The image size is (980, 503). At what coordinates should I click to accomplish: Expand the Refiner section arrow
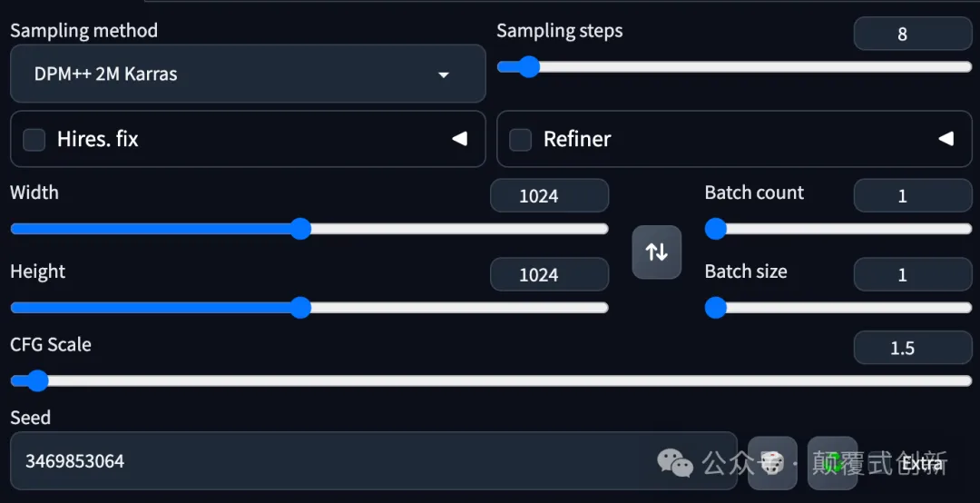(x=946, y=139)
